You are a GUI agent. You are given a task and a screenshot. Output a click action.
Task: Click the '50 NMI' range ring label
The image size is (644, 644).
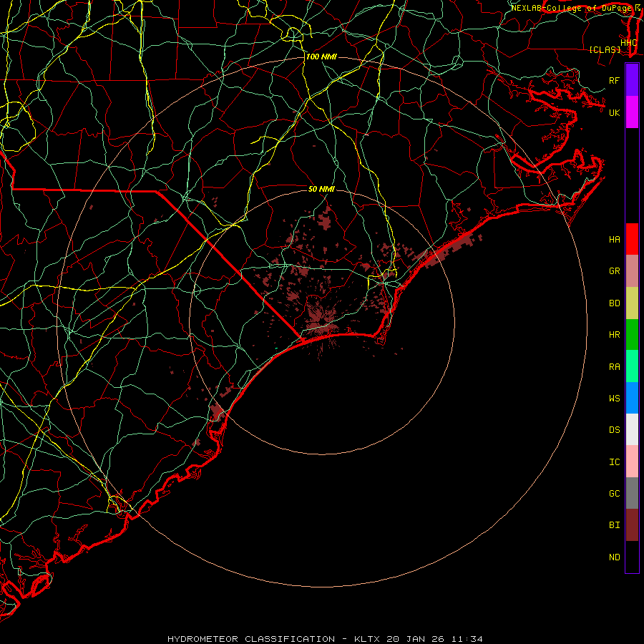coord(321,189)
